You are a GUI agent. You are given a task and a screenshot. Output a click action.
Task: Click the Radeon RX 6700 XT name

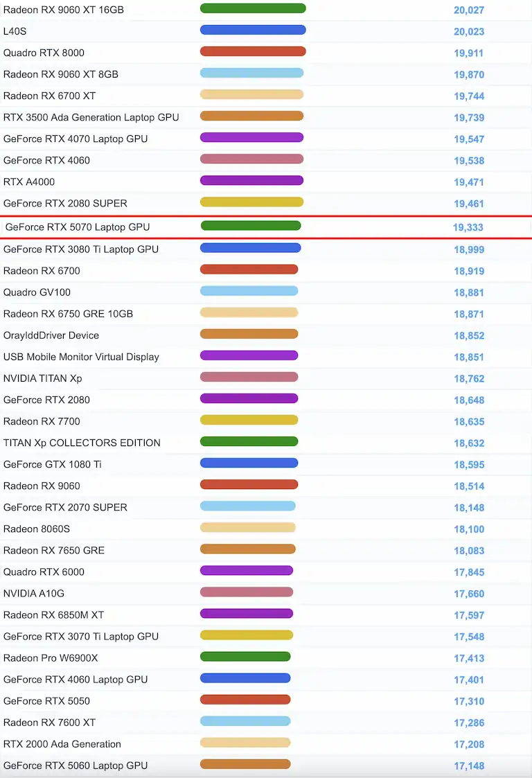coord(49,96)
